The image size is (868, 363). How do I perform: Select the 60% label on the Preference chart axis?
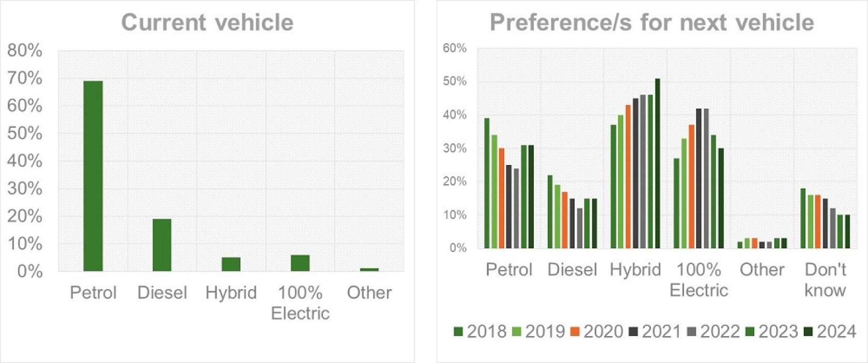[x=454, y=49]
